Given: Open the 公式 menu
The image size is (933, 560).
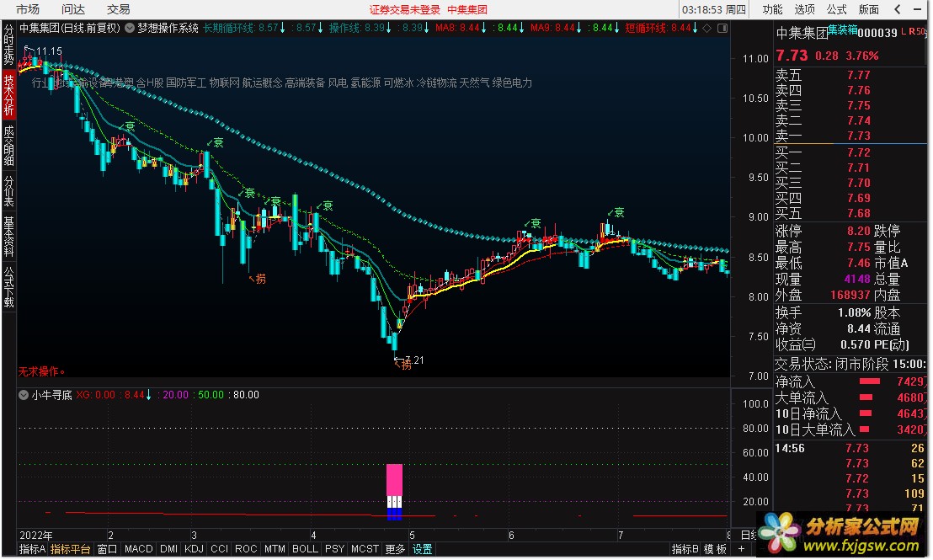Looking at the screenshot, I should point(837,9).
